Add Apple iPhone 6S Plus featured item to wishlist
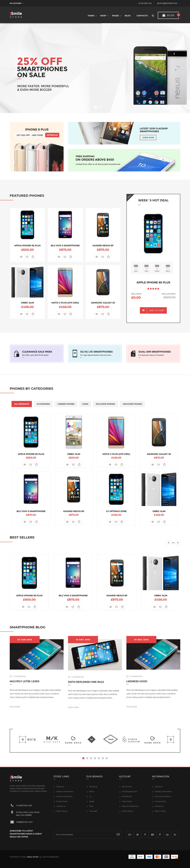Viewport: 190px width, 868px height. point(27,257)
